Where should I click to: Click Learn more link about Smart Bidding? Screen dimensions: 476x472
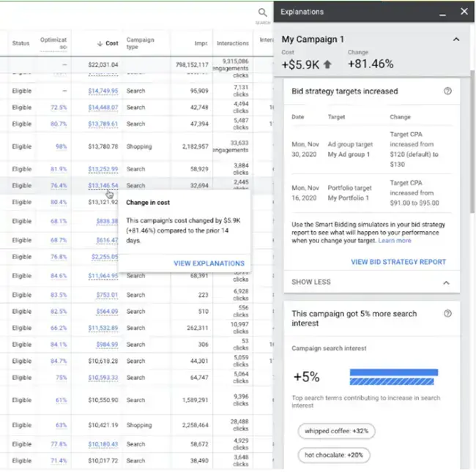[394, 241]
